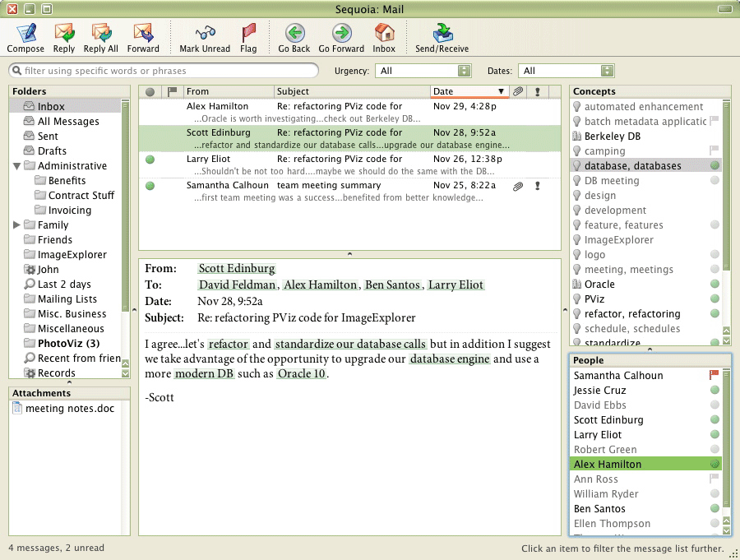Viewport: 740px width, 560px height.
Task: Click the Alex Hamilton recipient link
Action: 321,285
